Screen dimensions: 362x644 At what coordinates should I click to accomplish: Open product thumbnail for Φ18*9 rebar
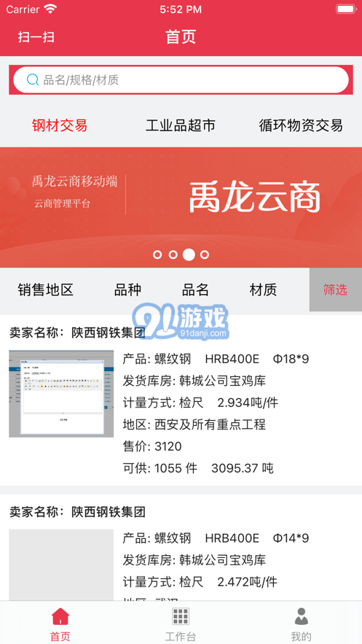(61, 393)
